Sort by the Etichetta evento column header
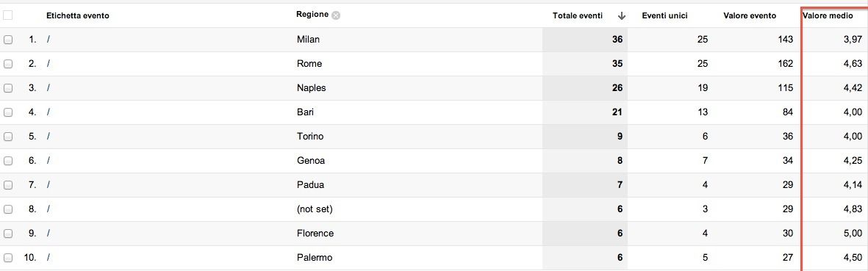The height and width of the screenshot is (271, 868). click(77, 16)
